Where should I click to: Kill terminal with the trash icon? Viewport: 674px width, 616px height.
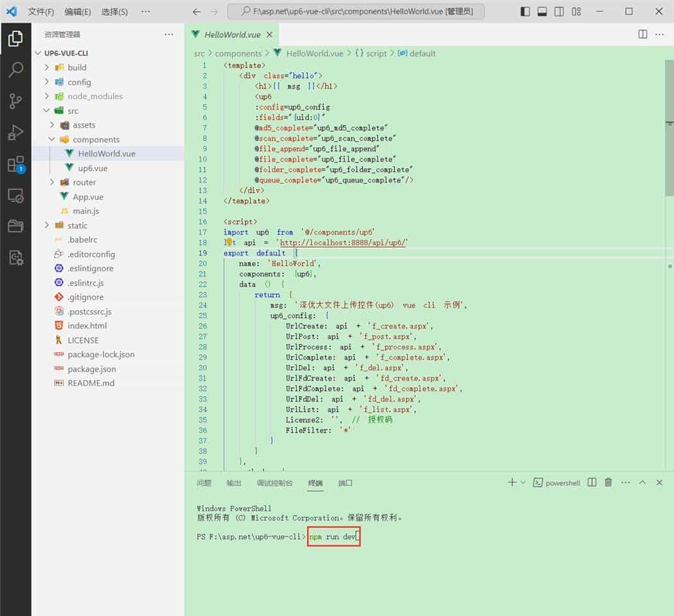pyautogui.click(x=608, y=482)
